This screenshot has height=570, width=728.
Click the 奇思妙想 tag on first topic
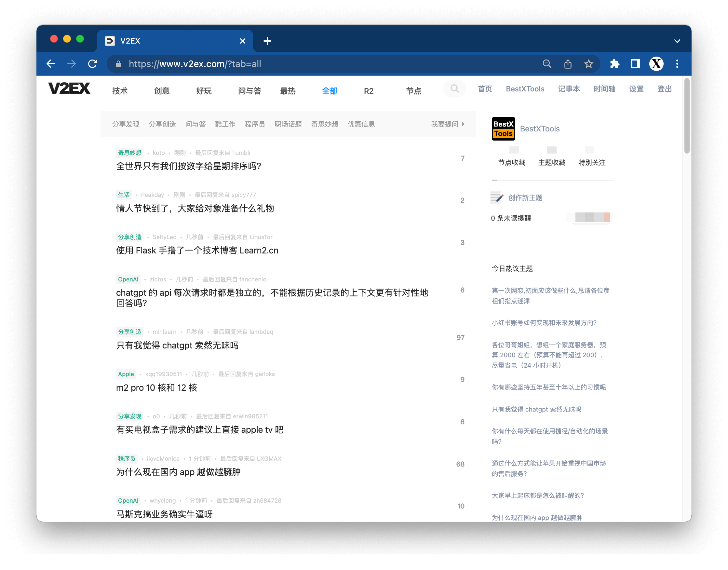click(x=129, y=153)
